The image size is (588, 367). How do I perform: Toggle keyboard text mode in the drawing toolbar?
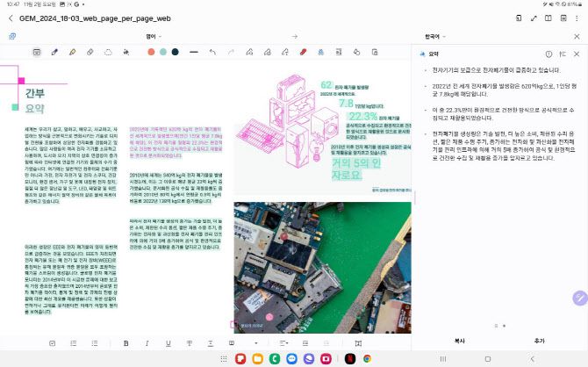pos(37,52)
